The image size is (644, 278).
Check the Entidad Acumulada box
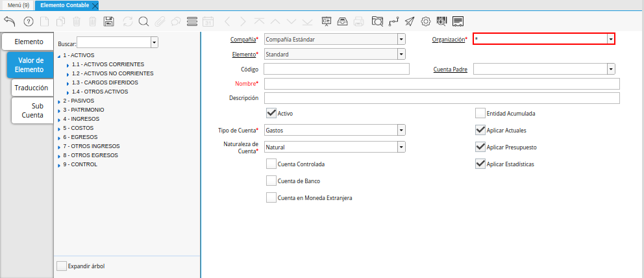[x=480, y=113]
